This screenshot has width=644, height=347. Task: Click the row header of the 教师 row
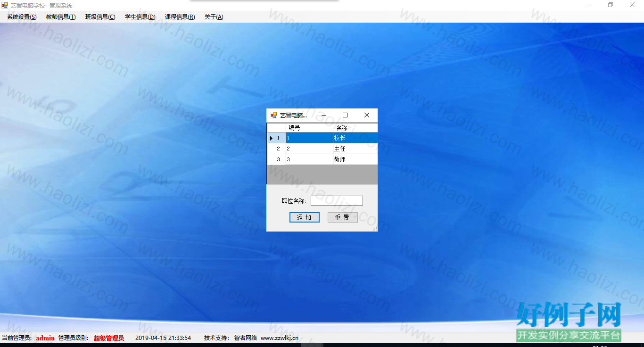point(276,159)
